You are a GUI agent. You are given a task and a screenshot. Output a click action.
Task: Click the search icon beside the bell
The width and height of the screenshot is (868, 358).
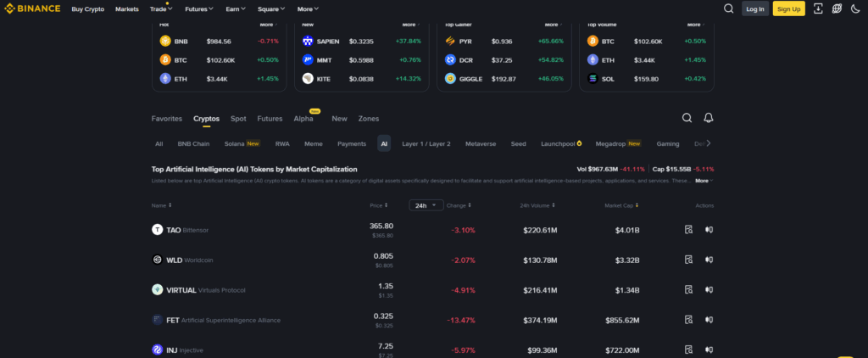[x=687, y=118]
